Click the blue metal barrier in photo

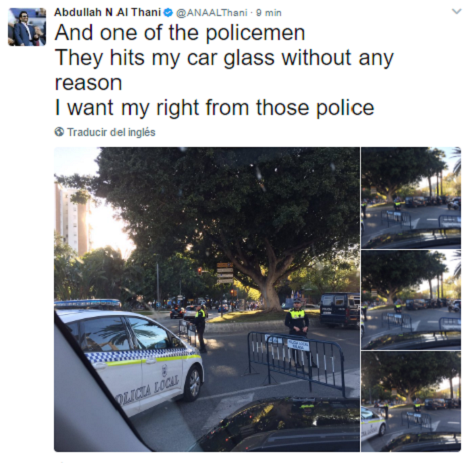[296, 360]
